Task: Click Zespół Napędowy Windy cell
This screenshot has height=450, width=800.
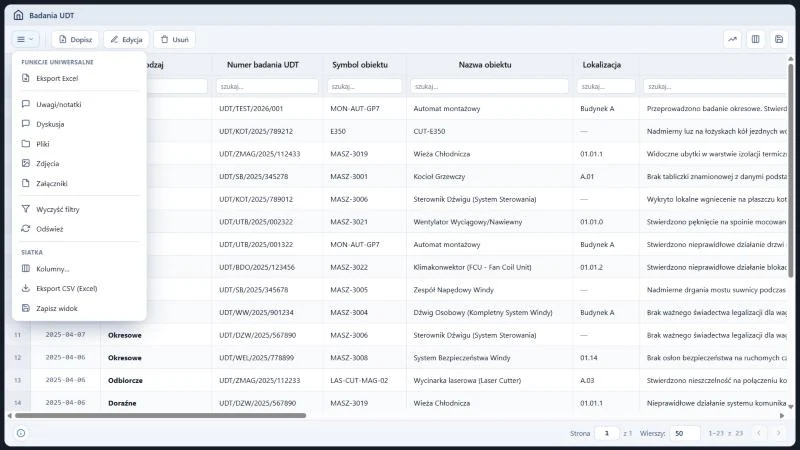Action: point(454,290)
